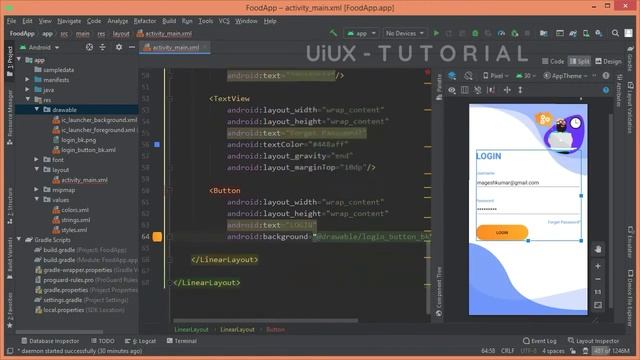Open the Build menu
The image size is (640, 360).
click(169, 21)
